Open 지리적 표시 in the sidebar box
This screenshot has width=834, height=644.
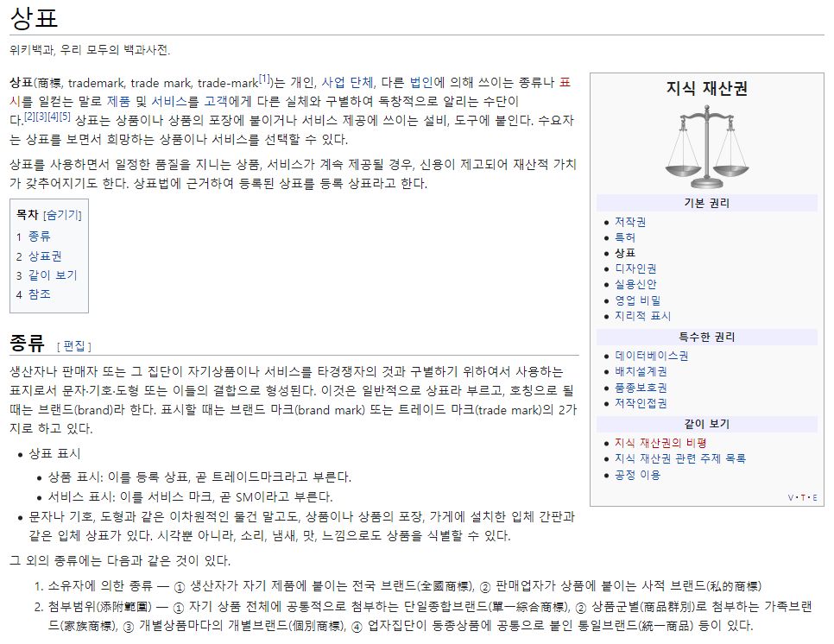pyautogui.click(x=642, y=316)
